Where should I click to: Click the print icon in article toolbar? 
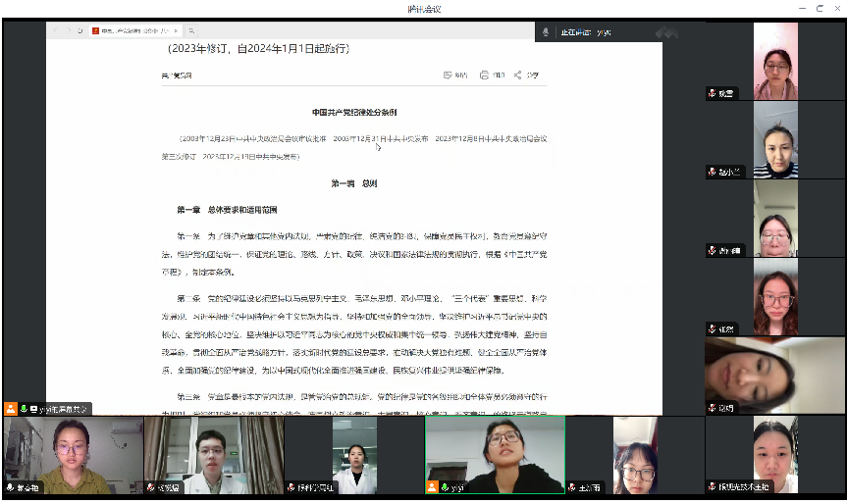tap(484, 75)
